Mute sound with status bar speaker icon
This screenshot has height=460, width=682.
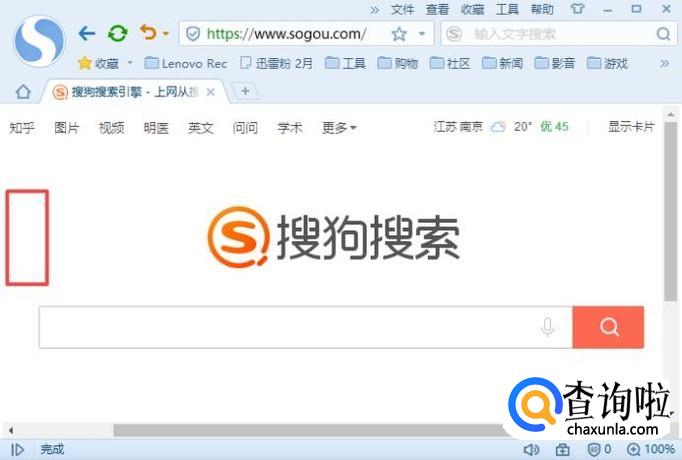[531, 449]
